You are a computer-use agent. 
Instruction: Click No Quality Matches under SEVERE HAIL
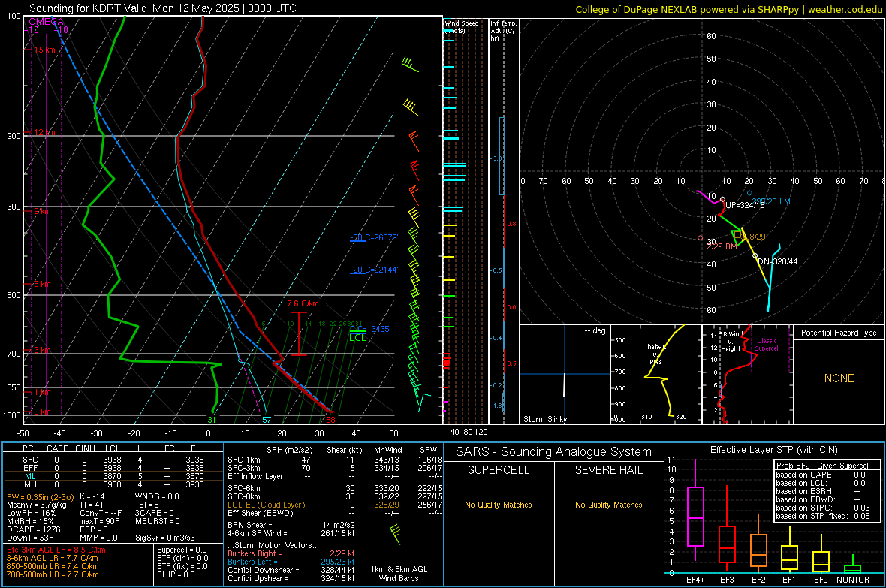pos(608,505)
